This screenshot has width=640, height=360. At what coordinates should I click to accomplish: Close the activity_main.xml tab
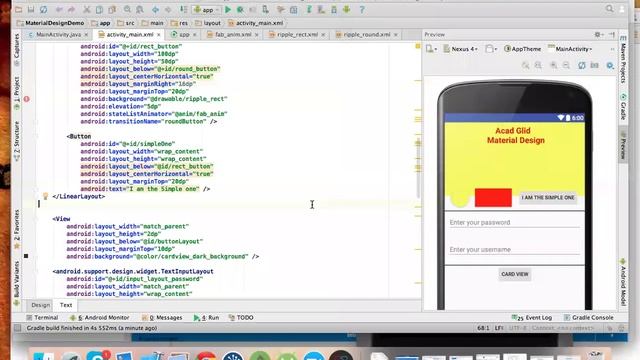159,35
